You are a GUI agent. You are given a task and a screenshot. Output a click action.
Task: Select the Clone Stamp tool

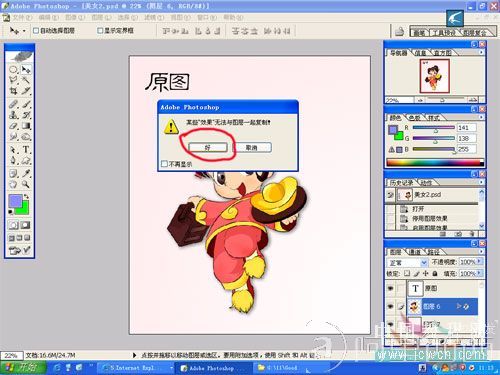coord(13,115)
